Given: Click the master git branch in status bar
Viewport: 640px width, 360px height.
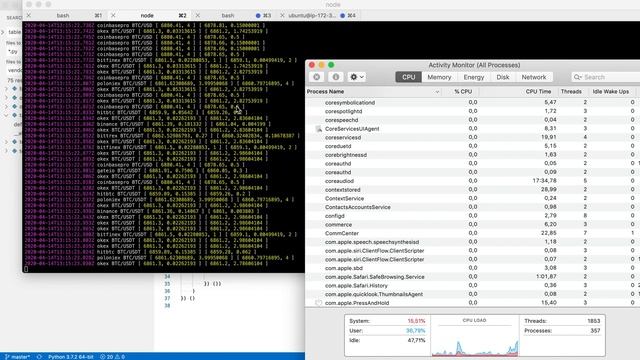Looking at the screenshot, I should pyautogui.click(x=18, y=357).
